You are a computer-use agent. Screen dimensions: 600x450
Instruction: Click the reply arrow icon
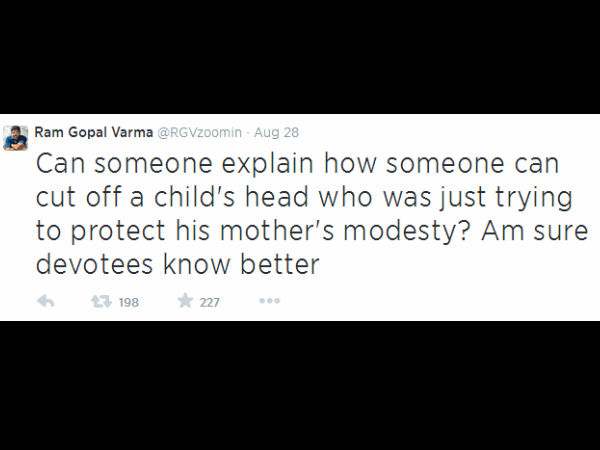(x=45, y=301)
